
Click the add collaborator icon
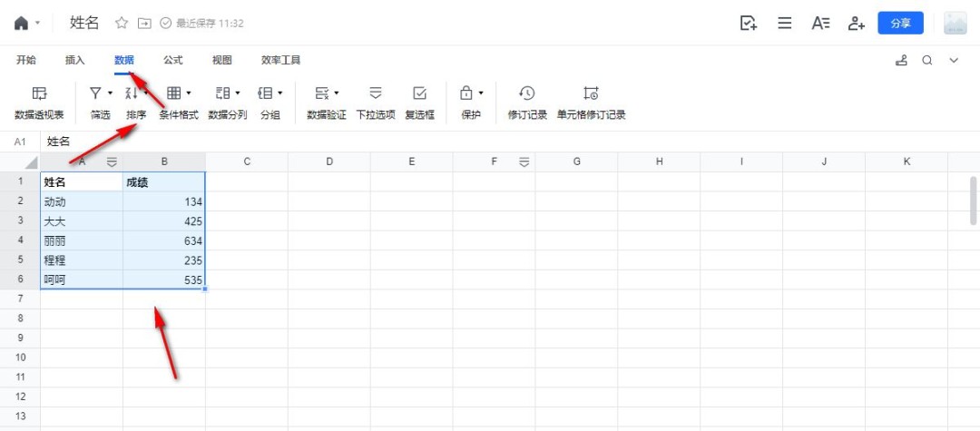[x=856, y=24]
